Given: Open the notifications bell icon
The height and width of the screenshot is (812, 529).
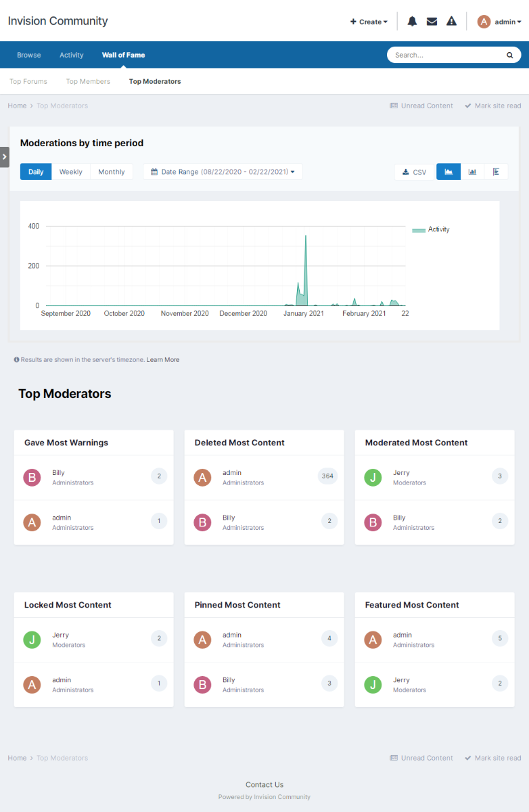Looking at the screenshot, I should (412, 22).
